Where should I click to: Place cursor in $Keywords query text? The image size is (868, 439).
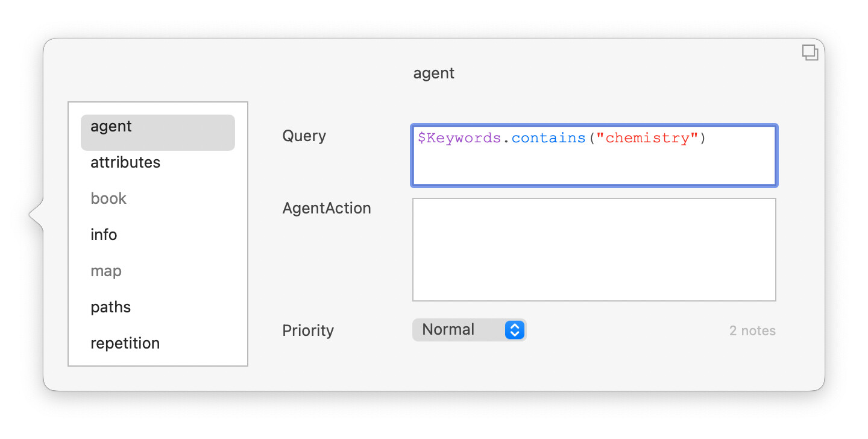[459, 138]
